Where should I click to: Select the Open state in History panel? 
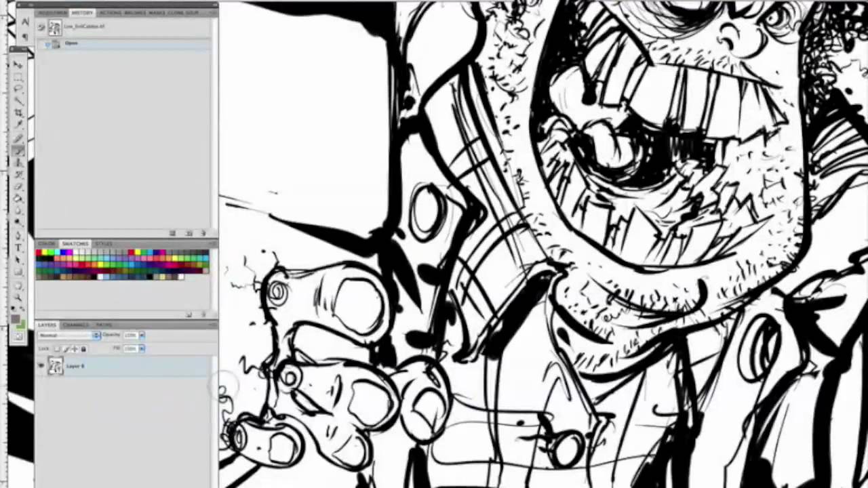click(71, 43)
